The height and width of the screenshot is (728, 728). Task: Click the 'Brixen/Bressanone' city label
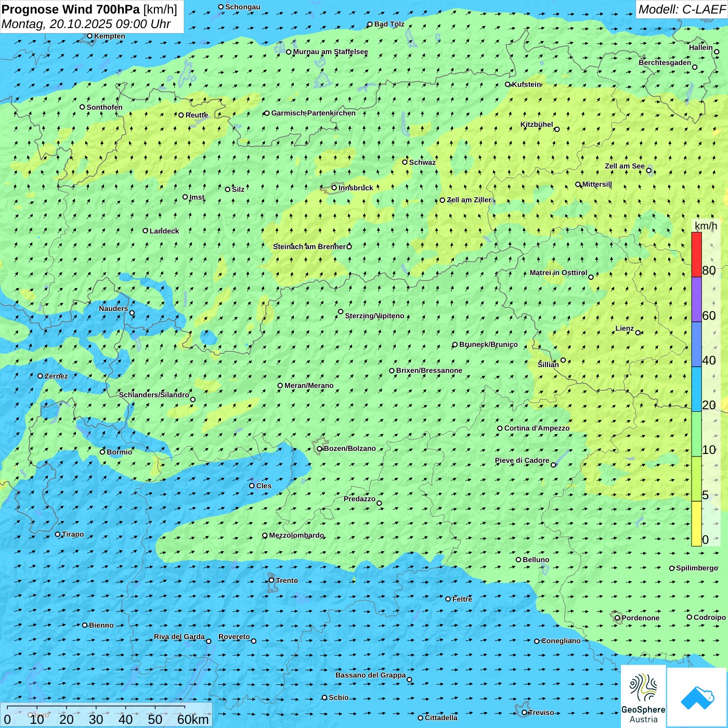tap(429, 371)
